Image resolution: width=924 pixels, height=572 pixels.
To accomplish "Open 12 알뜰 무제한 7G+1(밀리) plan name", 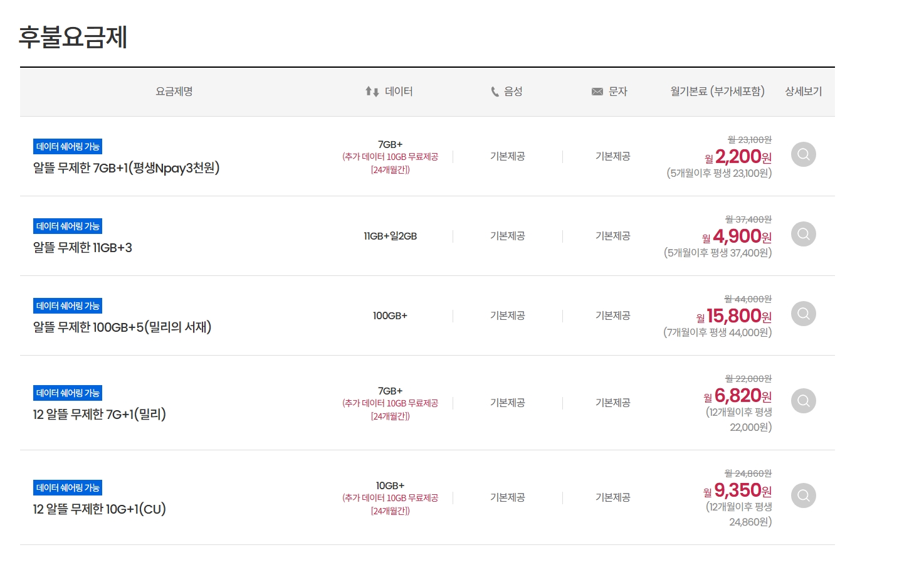I will (99, 415).
